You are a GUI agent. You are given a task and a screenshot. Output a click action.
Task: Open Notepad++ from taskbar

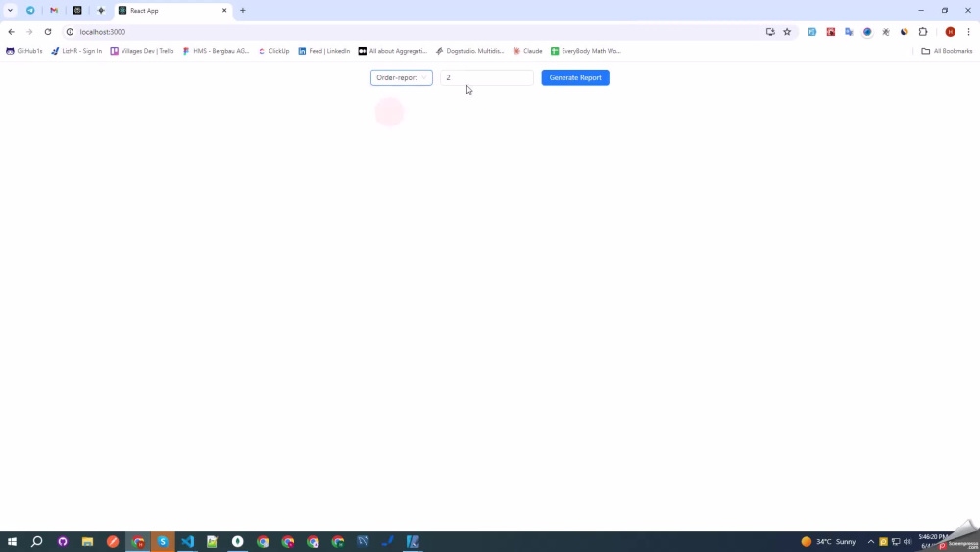click(x=213, y=541)
